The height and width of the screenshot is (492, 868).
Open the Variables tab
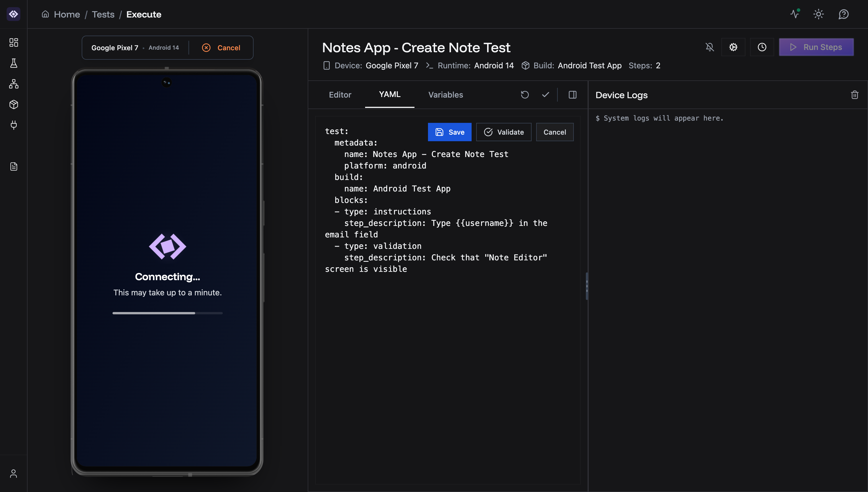445,95
